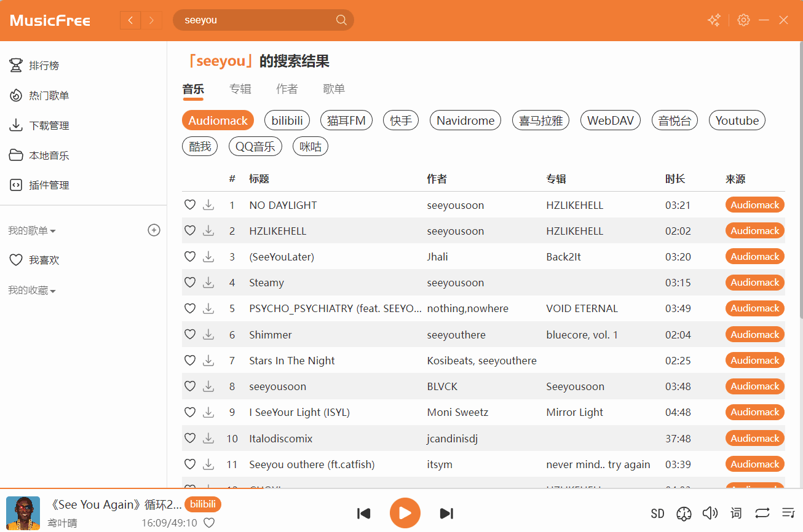Like the song NO DAYLIGHT

(190, 205)
